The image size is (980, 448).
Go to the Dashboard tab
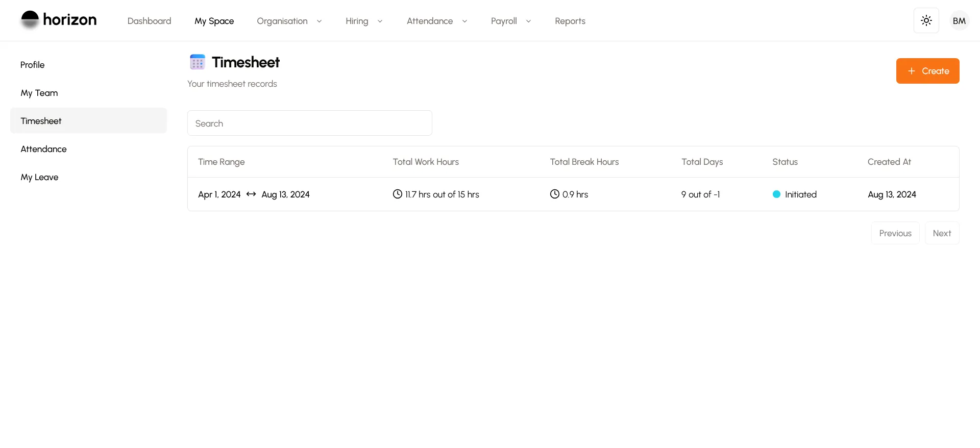[x=149, y=21]
